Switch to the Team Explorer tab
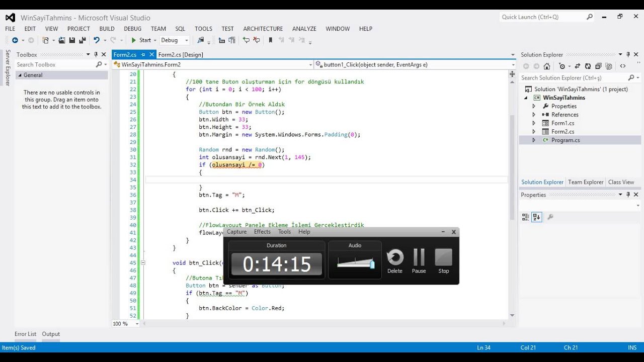This screenshot has height=362, width=644. coord(586,182)
